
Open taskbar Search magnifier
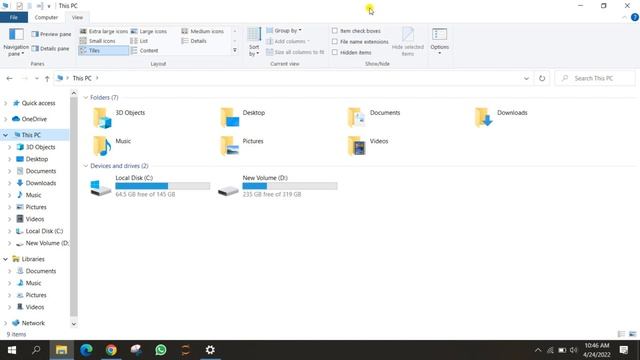(x=36, y=350)
